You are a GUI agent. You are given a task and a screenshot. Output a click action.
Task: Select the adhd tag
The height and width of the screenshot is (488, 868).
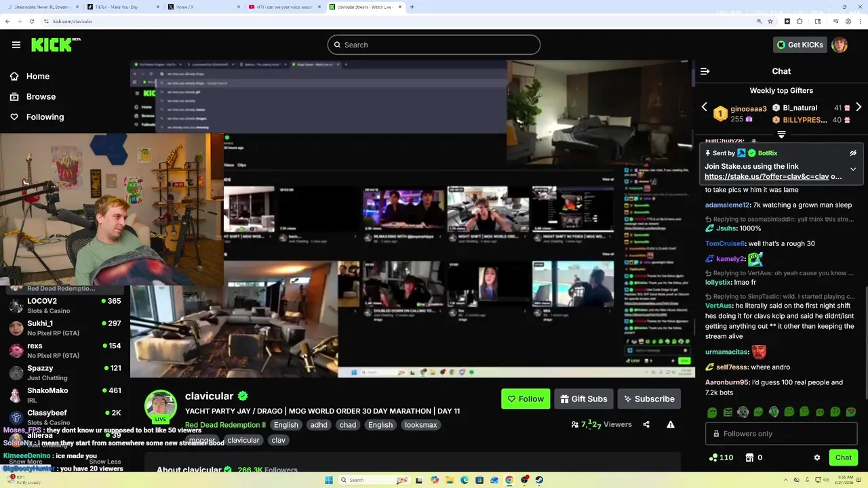(x=319, y=425)
